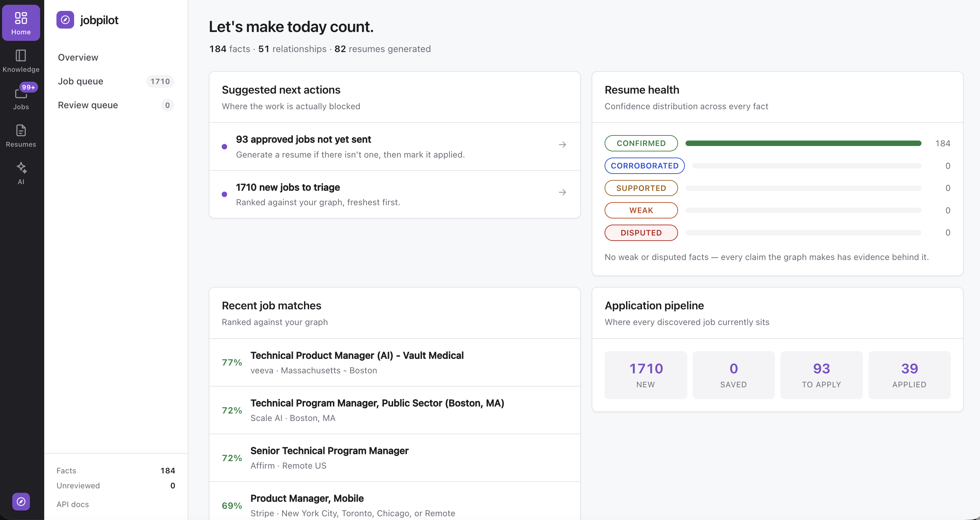The image size is (980, 520).
Task: Open Senior Technical Program Manager at Affirm
Action: [394, 458]
